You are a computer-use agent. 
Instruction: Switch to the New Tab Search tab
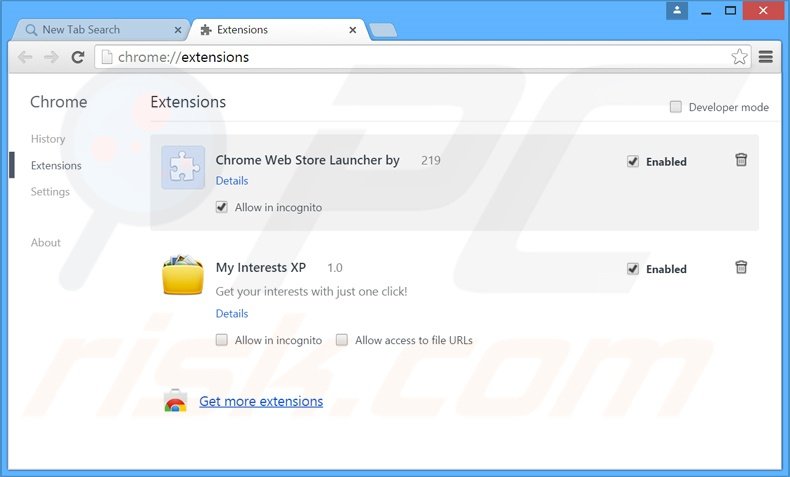pyautogui.click(x=101, y=30)
